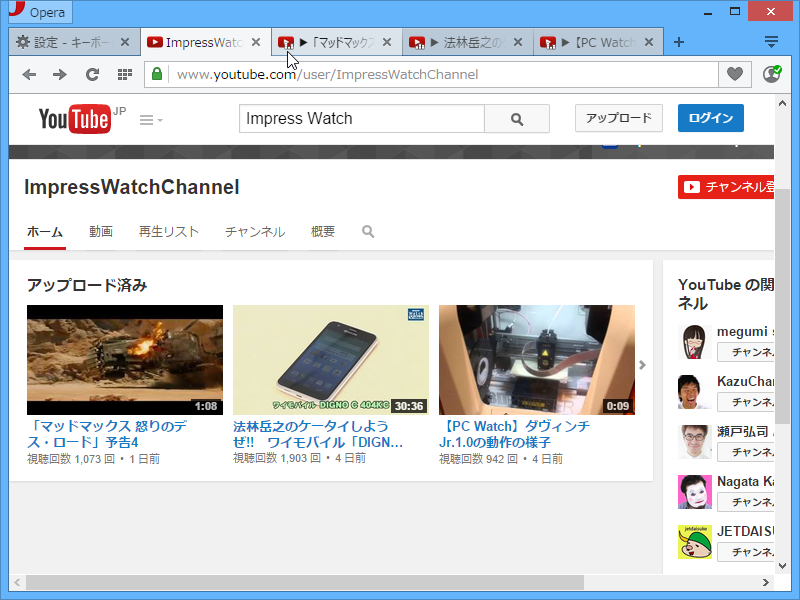Close the 設定 settings tab
The height and width of the screenshot is (600, 800).
(125, 42)
